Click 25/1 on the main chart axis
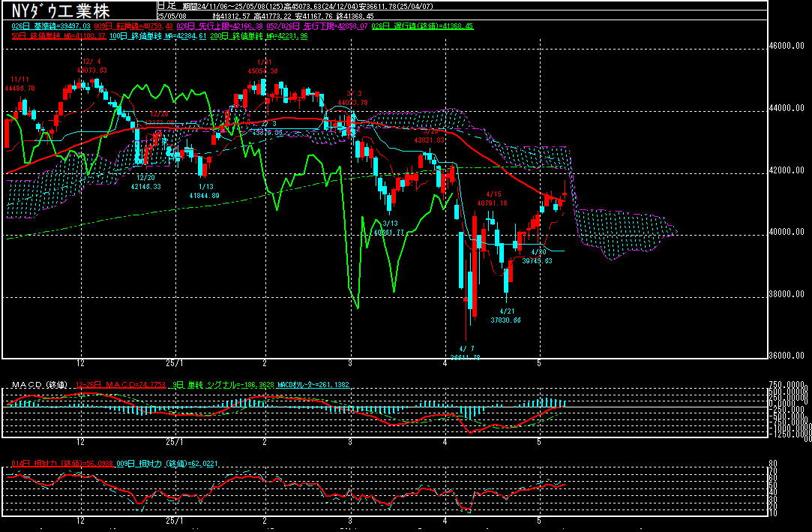Screen dimensions: 812x532 click(175, 363)
